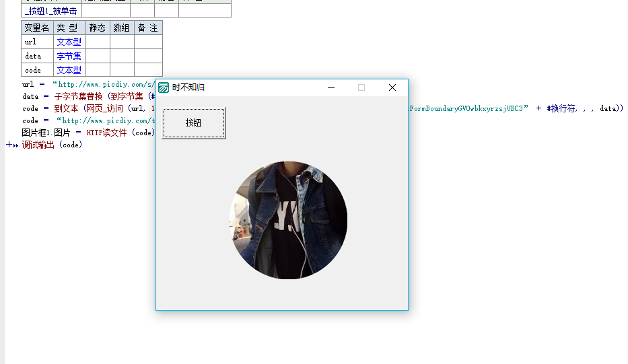Click the 备注 column header
The height and width of the screenshot is (364, 628).
click(148, 28)
